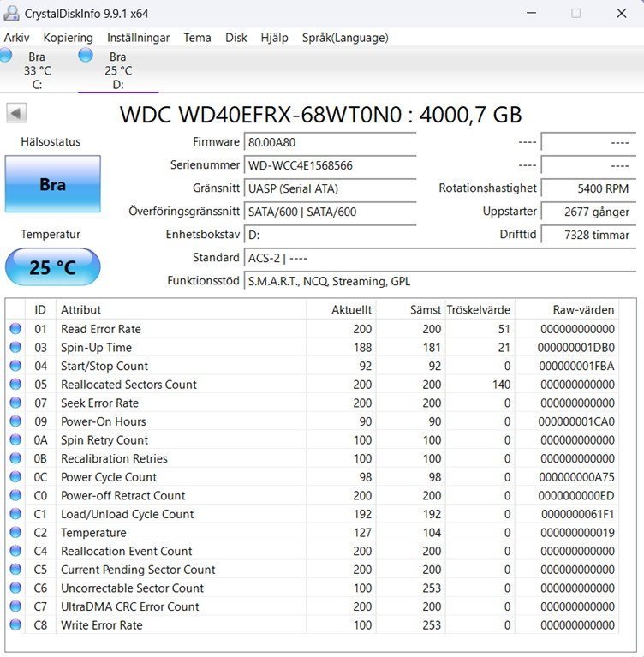Click raw value 000000001CA0 for Power-On Hours

click(576, 421)
